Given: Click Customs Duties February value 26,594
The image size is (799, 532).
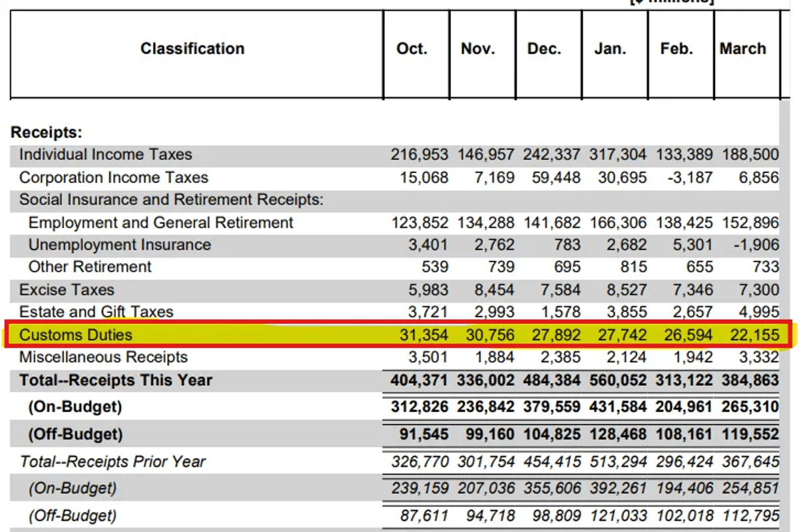Looking at the screenshot, I should click(688, 335).
